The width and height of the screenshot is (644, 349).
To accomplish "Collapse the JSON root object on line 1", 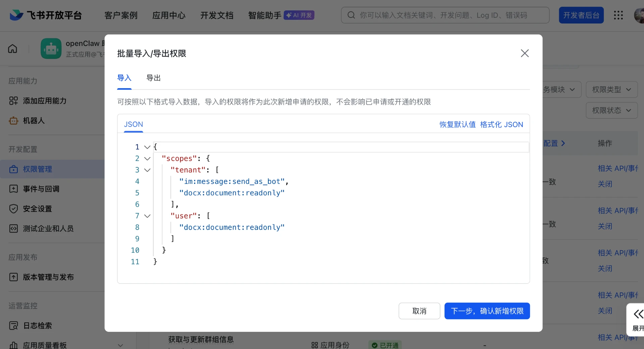I will (x=147, y=147).
